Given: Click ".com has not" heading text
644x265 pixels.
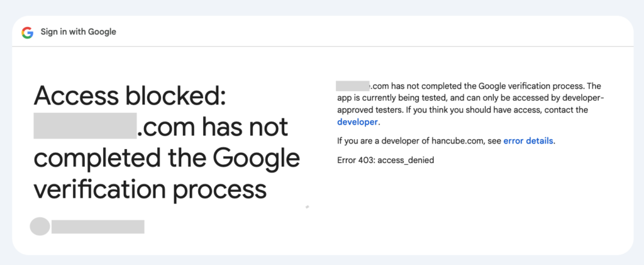Looking at the screenshot, I should [213, 127].
